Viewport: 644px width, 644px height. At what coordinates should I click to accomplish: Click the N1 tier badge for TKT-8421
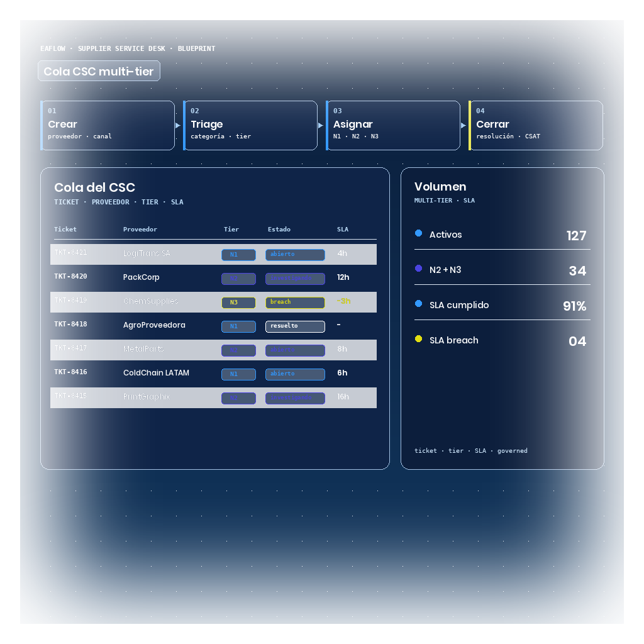point(238,255)
